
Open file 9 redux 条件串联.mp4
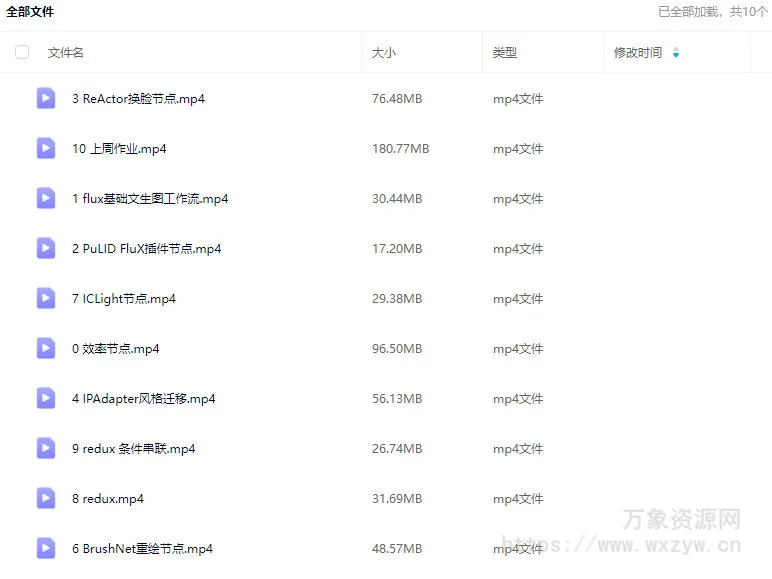[x=133, y=449]
